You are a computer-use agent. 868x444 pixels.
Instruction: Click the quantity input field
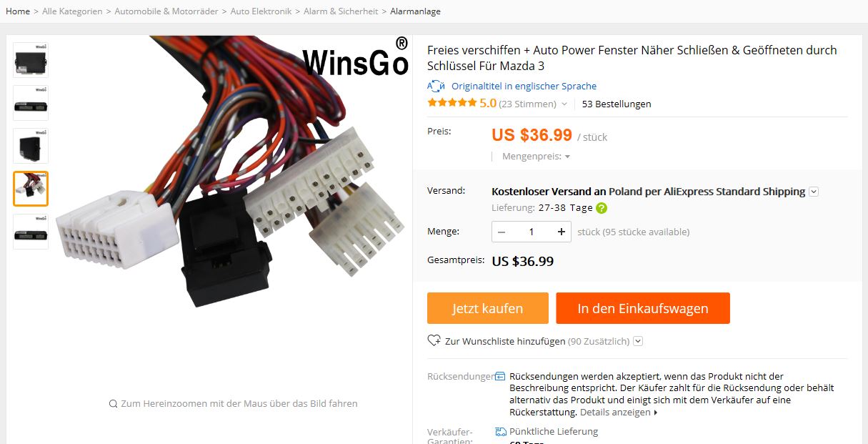(532, 232)
